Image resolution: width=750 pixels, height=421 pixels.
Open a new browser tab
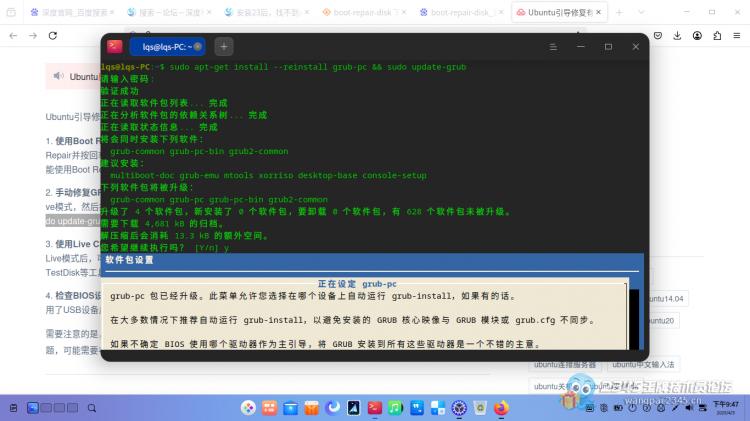click(619, 12)
